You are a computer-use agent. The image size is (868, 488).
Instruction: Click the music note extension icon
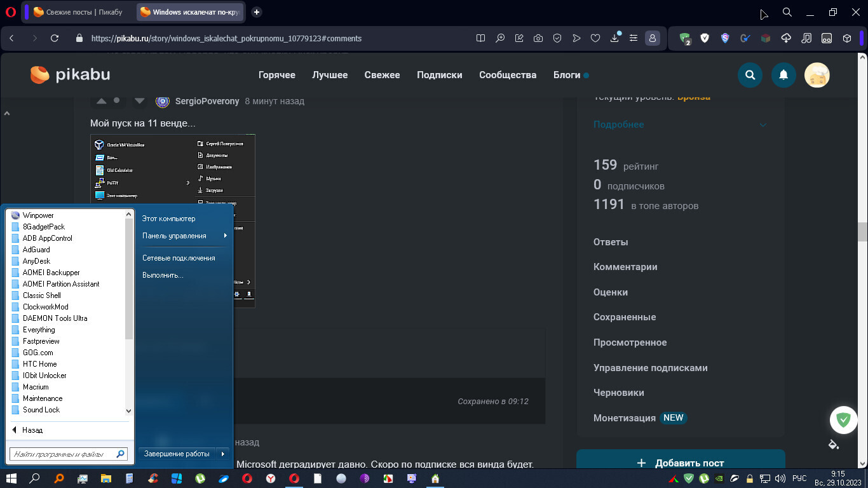[806, 38]
